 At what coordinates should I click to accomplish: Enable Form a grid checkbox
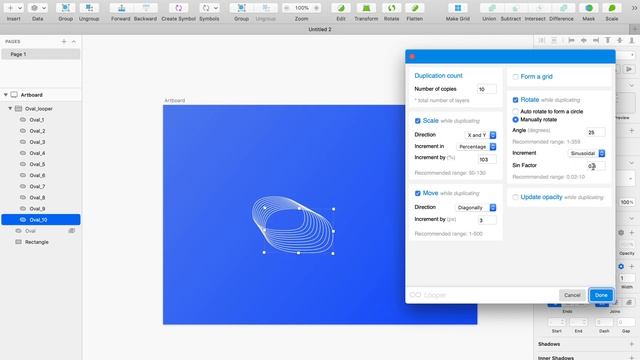pos(516,77)
